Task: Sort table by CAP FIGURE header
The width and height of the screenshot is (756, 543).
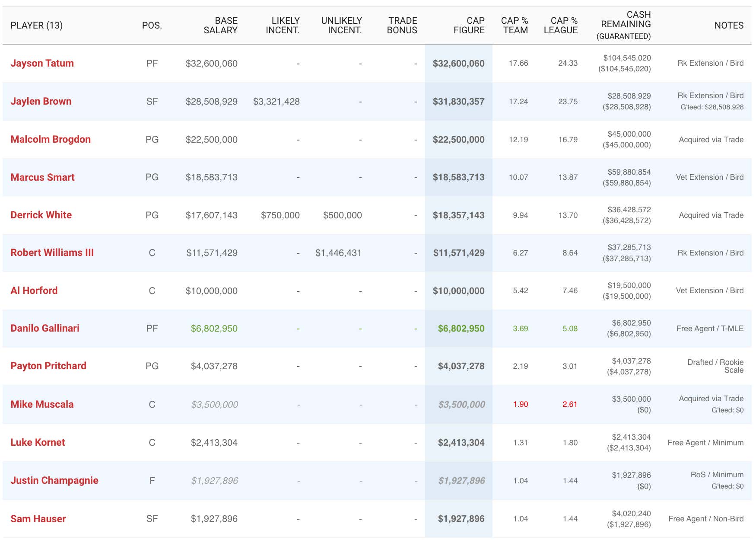Action: pos(469,26)
